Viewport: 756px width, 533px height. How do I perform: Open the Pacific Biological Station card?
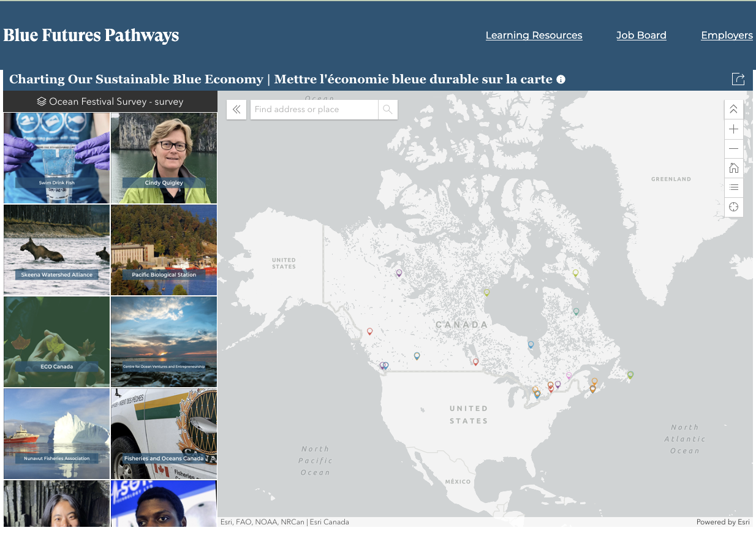point(164,250)
